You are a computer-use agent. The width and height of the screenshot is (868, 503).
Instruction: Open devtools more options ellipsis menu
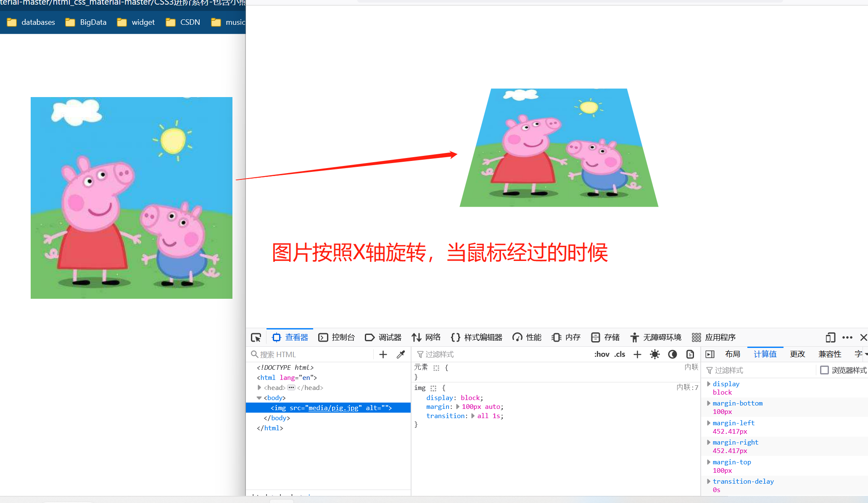pos(847,337)
